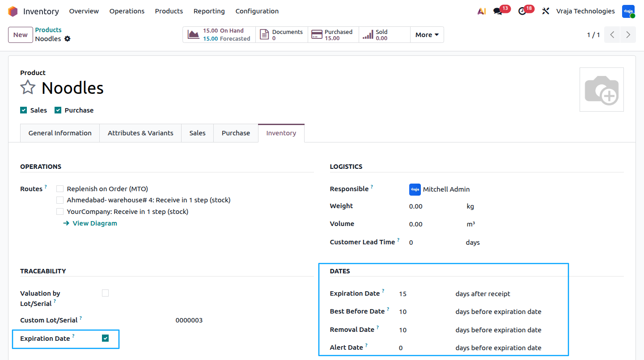
Task: Open the On Hand / Forecasted stock stat
Action: tap(219, 35)
